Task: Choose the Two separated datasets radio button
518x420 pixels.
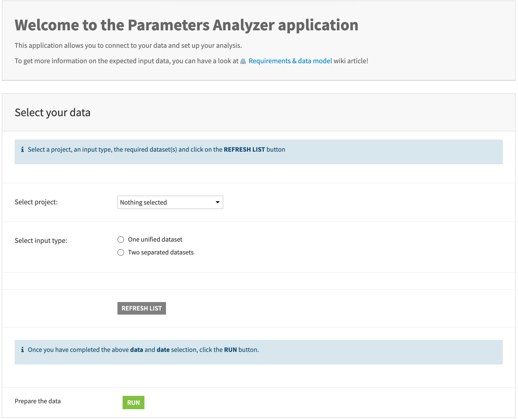Action: click(121, 252)
